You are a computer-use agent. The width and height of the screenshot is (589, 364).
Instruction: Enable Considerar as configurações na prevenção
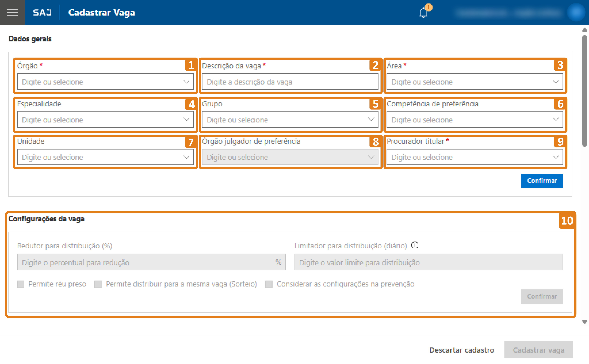269,284
